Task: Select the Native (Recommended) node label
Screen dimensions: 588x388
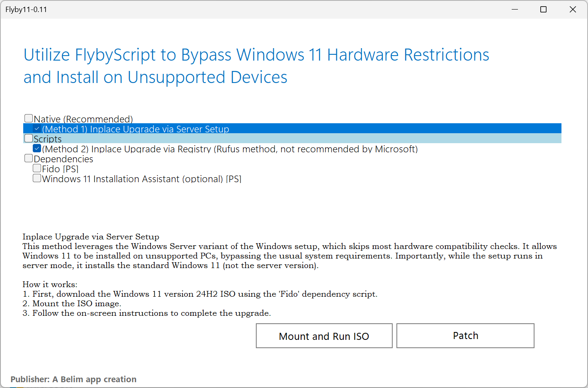Action: (x=83, y=119)
